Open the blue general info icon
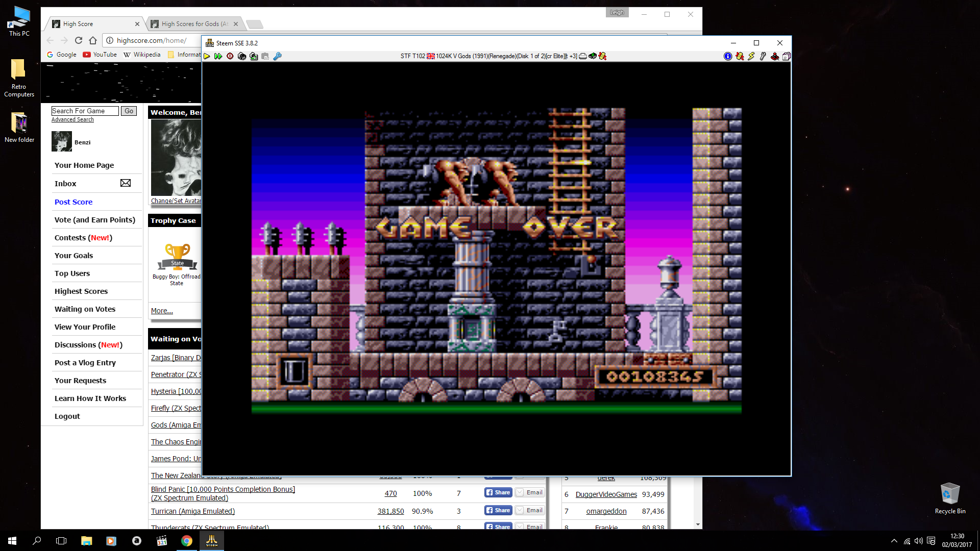The image size is (980, 551). tap(728, 56)
